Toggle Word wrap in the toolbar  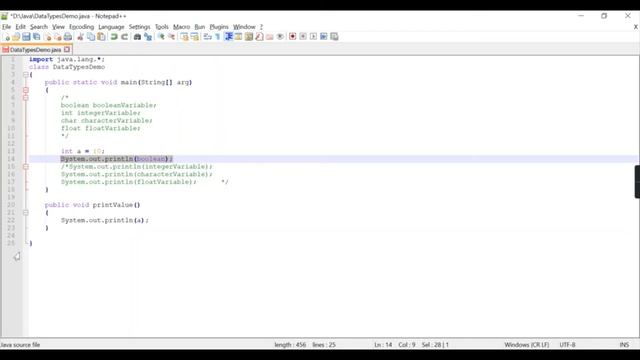tap(207, 37)
